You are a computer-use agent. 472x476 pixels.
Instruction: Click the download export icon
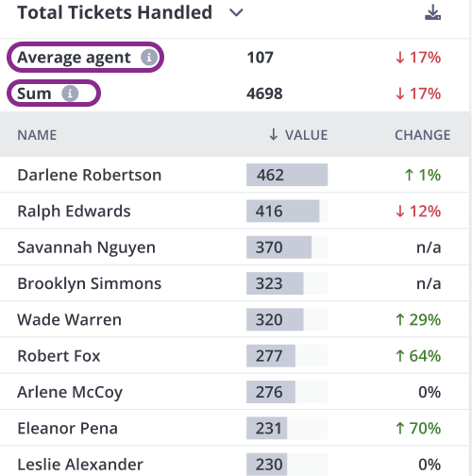click(x=432, y=12)
